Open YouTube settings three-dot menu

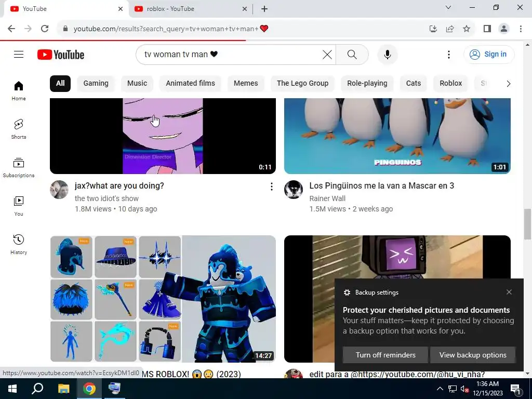(x=448, y=54)
